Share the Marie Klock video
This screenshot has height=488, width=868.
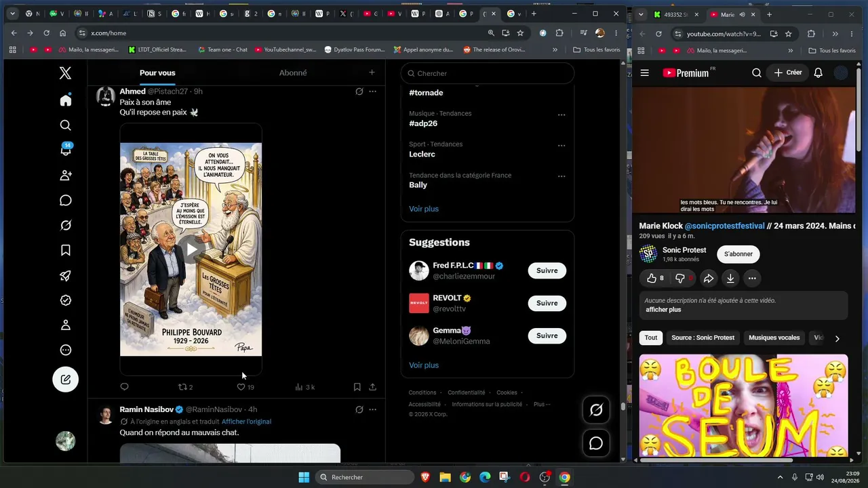pyautogui.click(x=709, y=279)
